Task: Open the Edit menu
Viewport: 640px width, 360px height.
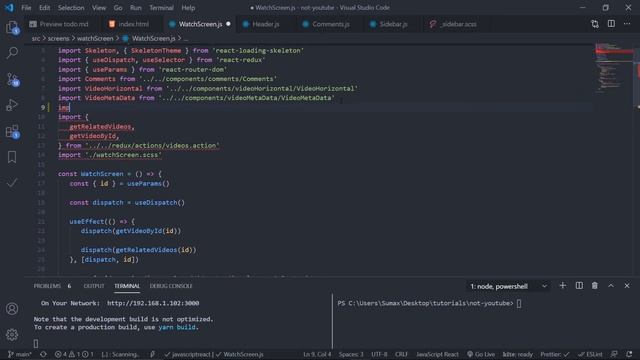Action: point(44,8)
